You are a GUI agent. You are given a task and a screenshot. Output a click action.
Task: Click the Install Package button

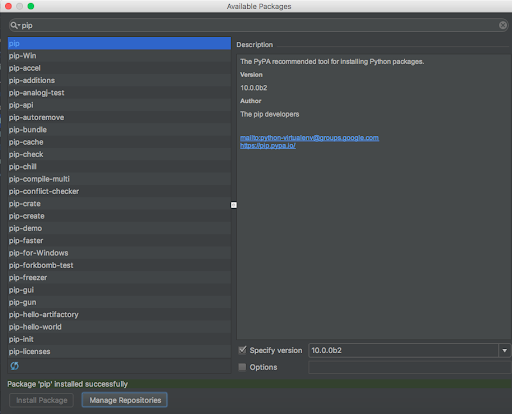(x=42, y=400)
